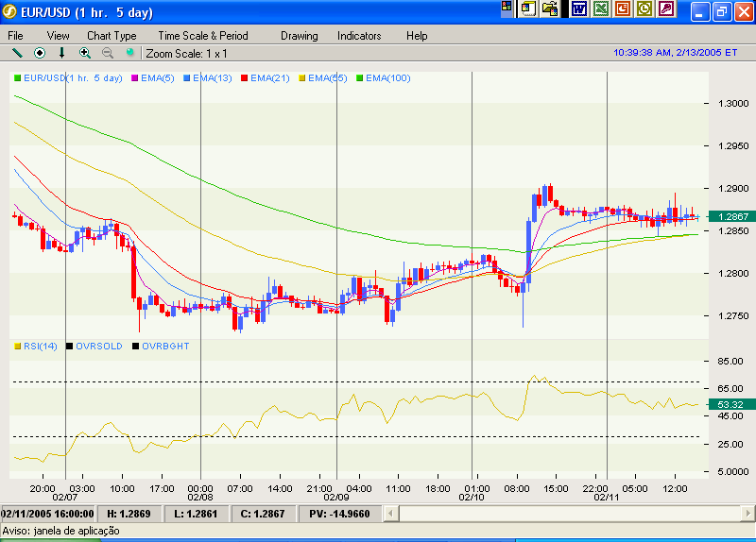
Task: Open the Time Scale & Period menu
Action: 203,36
